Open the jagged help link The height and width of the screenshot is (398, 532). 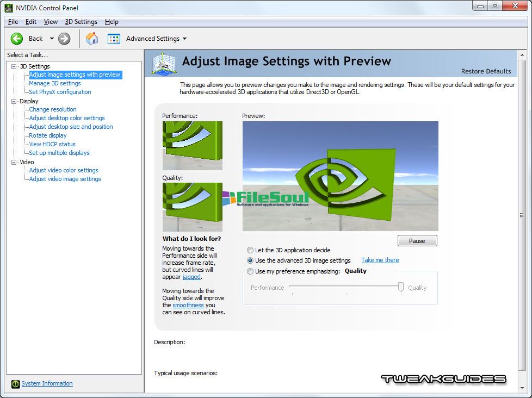(x=191, y=277)
